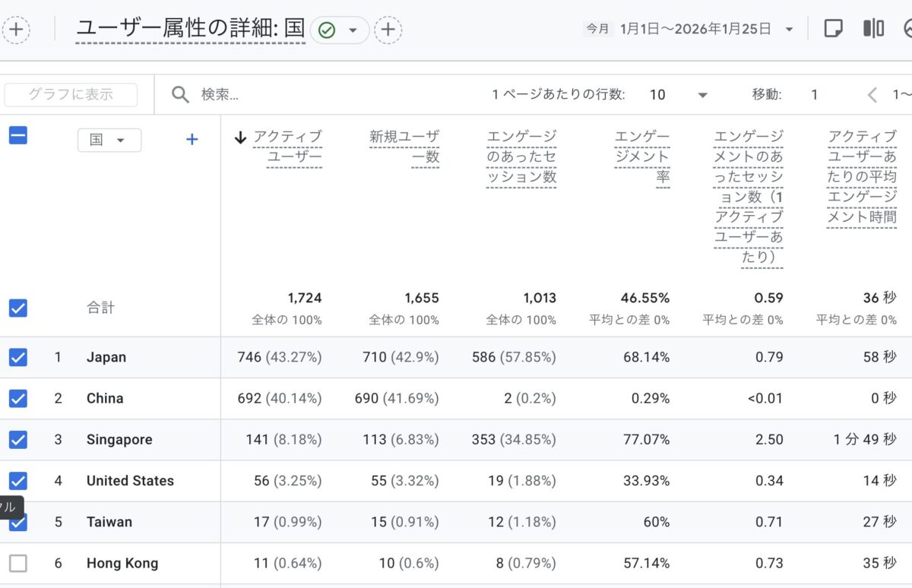912x588 pixels.
Task: Open the annotations note icon
Action: 834,29
